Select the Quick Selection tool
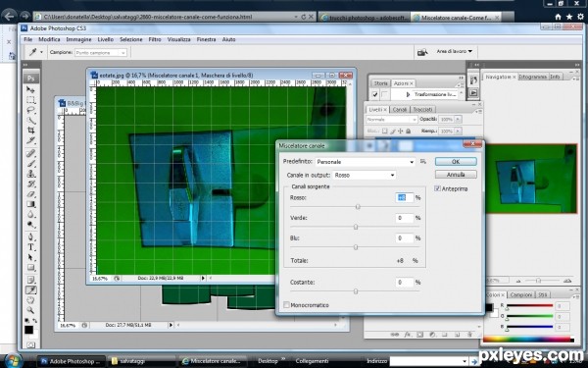 tap(30, 120)
